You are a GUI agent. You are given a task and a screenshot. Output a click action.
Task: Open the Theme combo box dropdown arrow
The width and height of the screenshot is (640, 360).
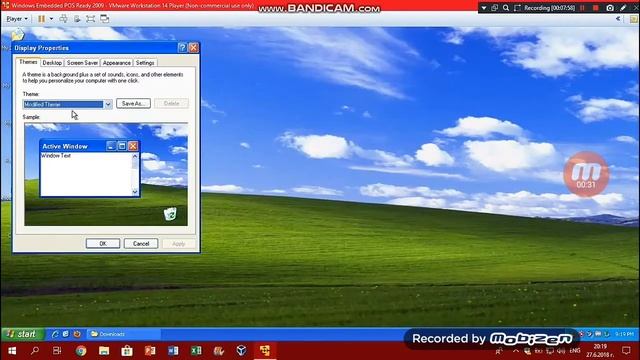(108, 104)
